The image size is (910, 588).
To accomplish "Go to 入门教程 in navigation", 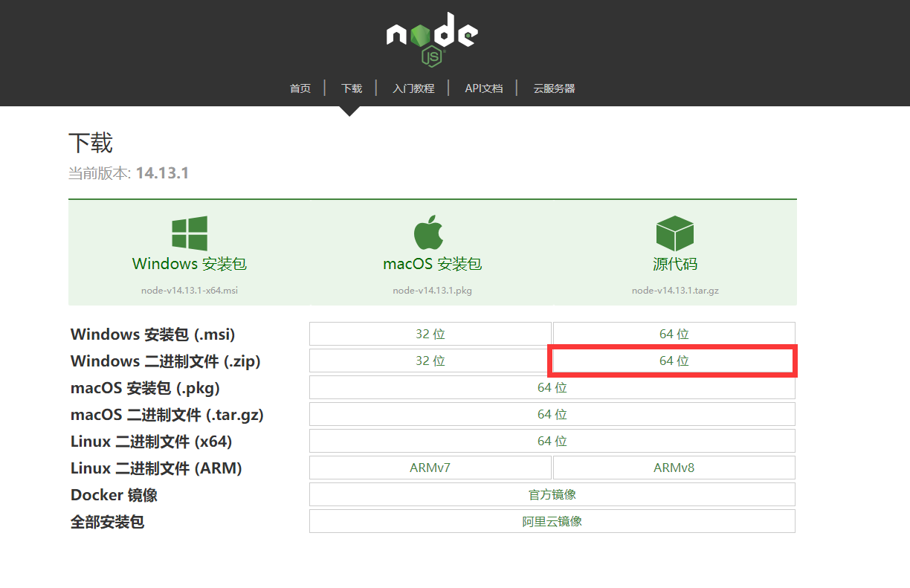I will [413, 88].
